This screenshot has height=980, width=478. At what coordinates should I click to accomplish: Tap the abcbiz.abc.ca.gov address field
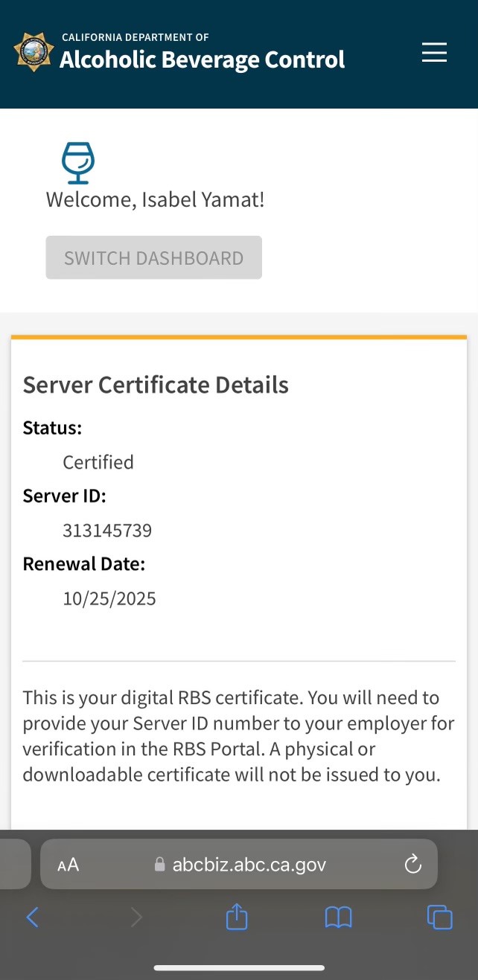[249, 865]
